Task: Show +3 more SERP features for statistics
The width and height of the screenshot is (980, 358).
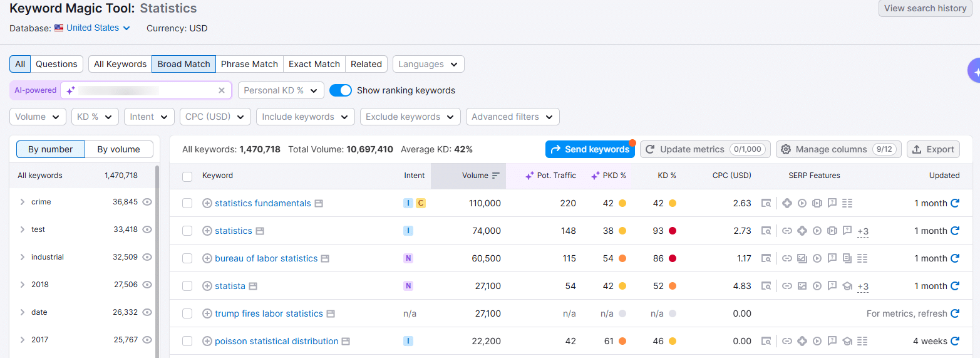Action: 863,231
